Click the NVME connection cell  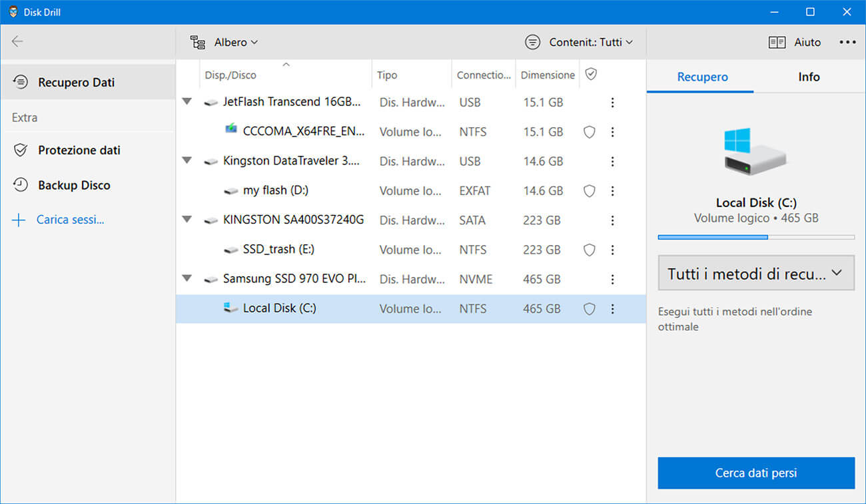click(476, 279)
